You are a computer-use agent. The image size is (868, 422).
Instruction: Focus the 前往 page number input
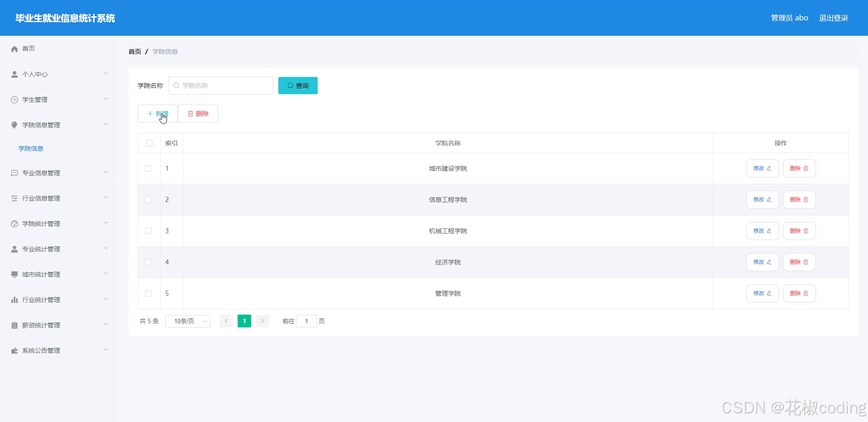click(306, 321)
